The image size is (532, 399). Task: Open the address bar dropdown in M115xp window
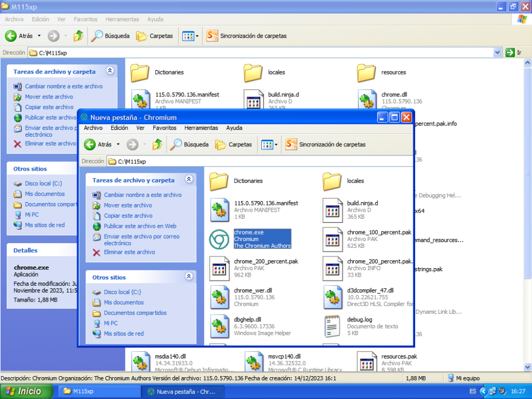[x=497, y=53]
